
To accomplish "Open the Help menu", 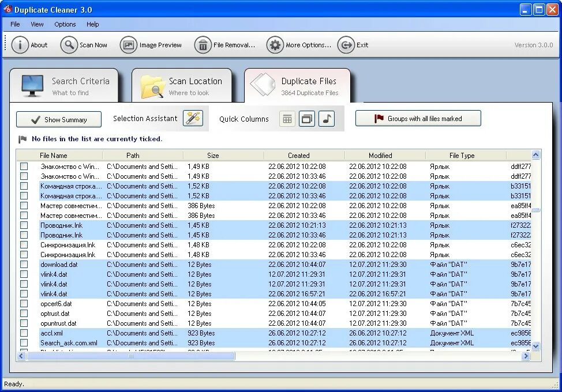I will point(92,24).
